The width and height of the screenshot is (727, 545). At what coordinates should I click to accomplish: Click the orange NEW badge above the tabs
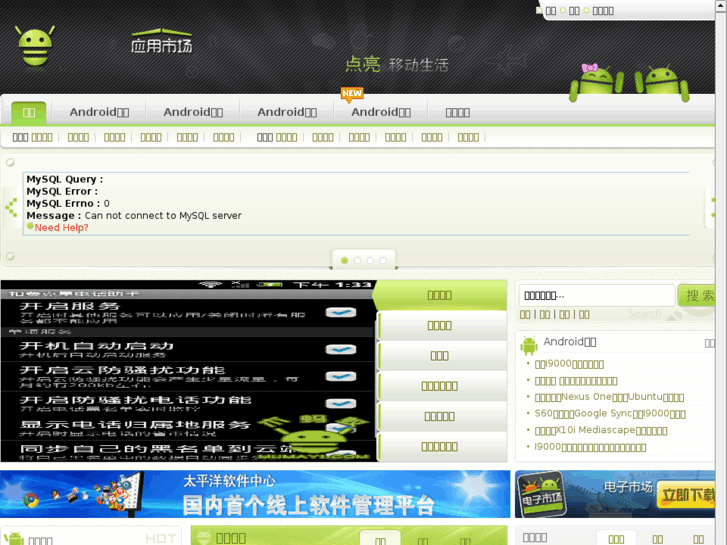pyautogui.click(x=352, y=94)
